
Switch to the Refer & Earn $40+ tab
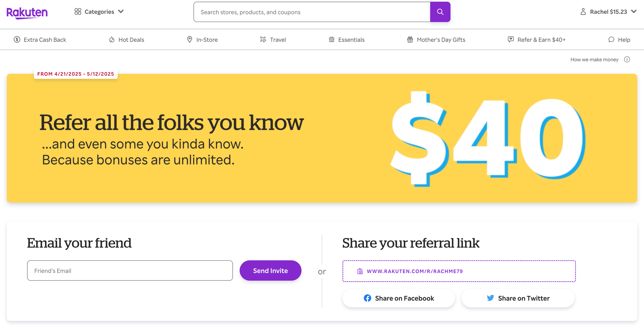click(536, 40)
